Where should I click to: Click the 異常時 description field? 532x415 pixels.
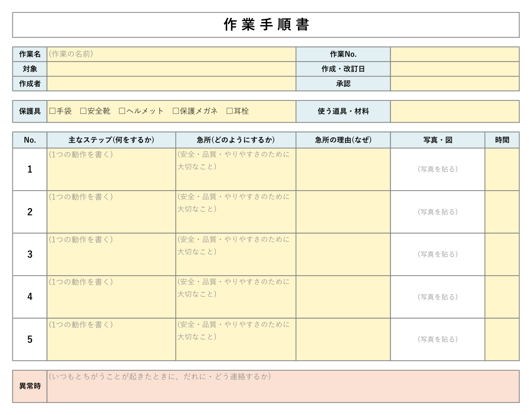[283, 386]
